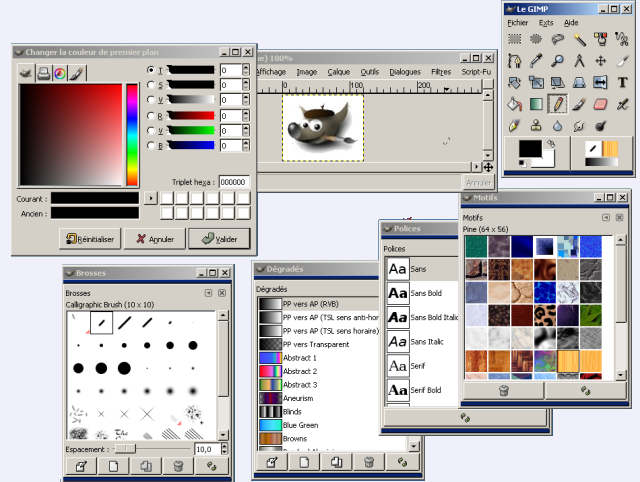Click Annuler in color dialog

point(155,239)
